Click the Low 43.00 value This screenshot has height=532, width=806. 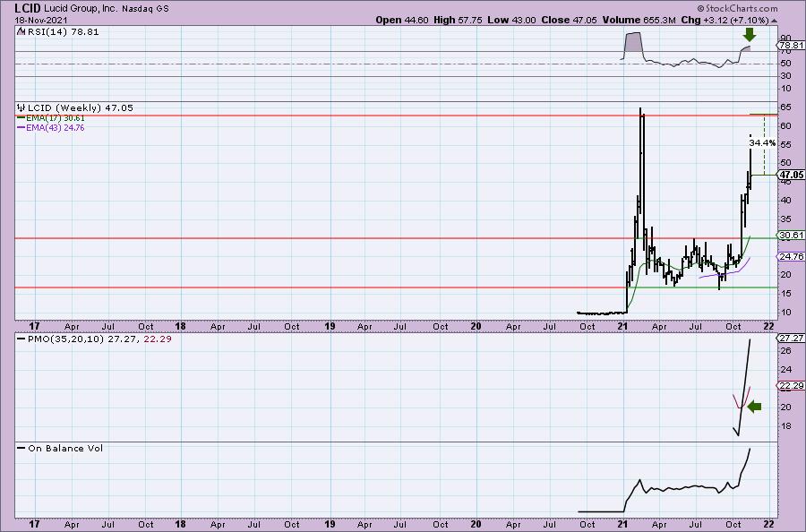pos(511,20)
